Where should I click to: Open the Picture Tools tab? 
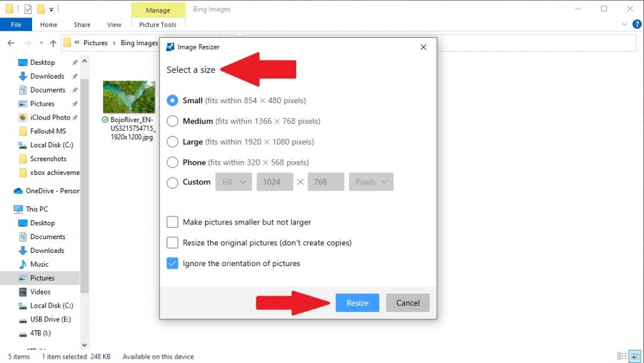[158, 25]
